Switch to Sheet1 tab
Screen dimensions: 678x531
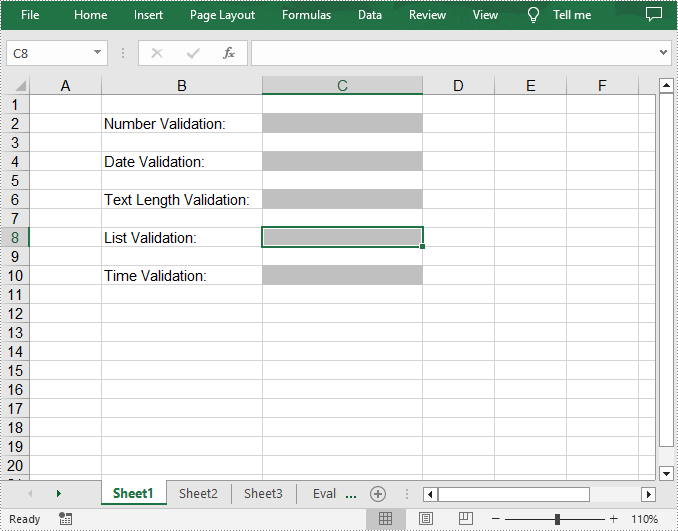point(133,493)
